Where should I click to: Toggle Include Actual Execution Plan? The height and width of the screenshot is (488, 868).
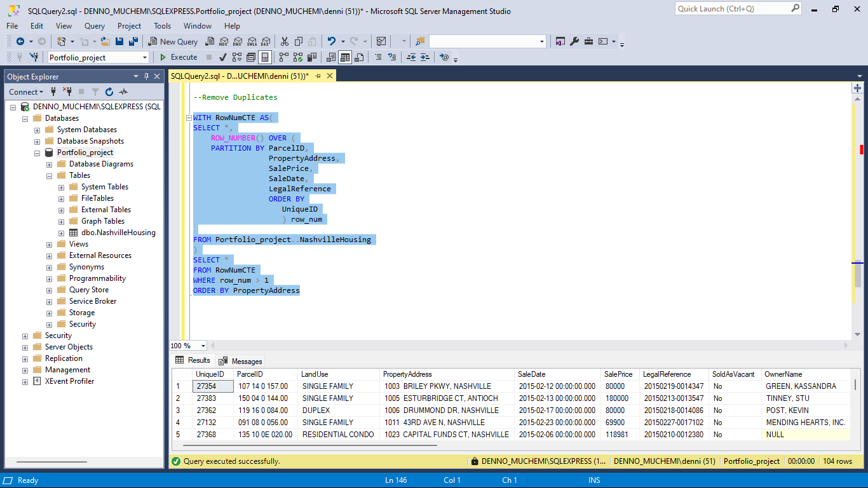(x=284, y=57)
